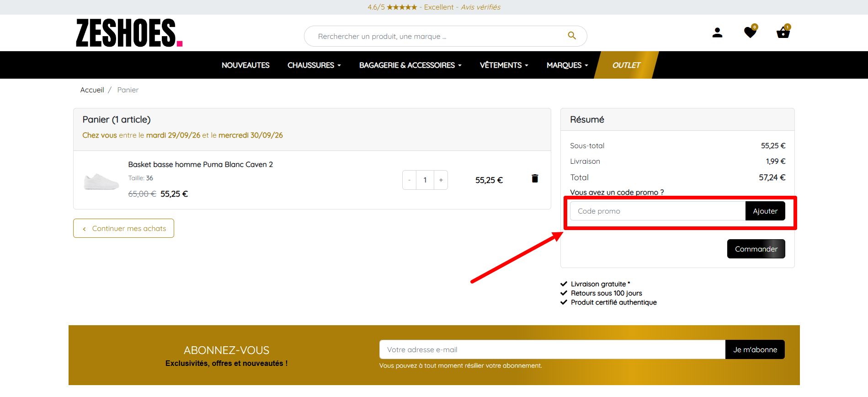
Task: Click the Taille: 36 text
Action: coord(141,178)
